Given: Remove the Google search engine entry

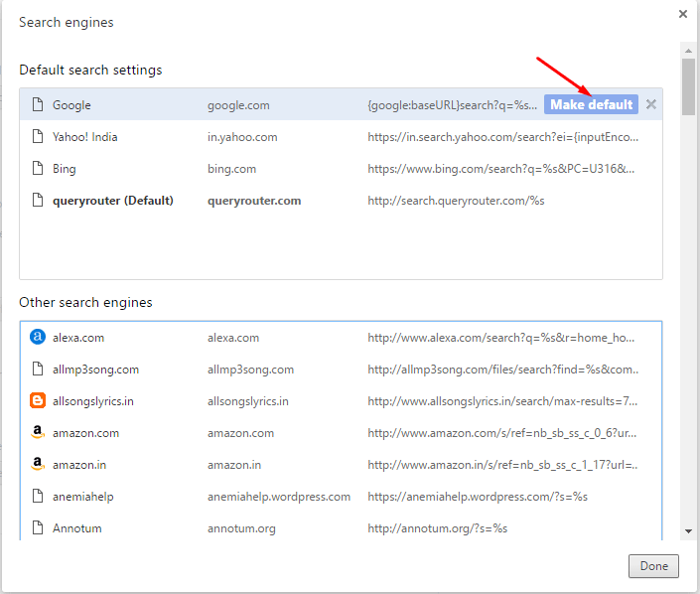Looking at the screenshot, I should [x=651, y=104].
